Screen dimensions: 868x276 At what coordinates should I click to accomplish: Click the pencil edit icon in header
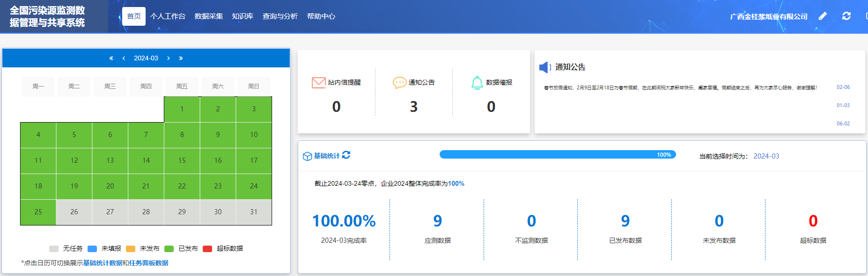[x=823, y=16]
